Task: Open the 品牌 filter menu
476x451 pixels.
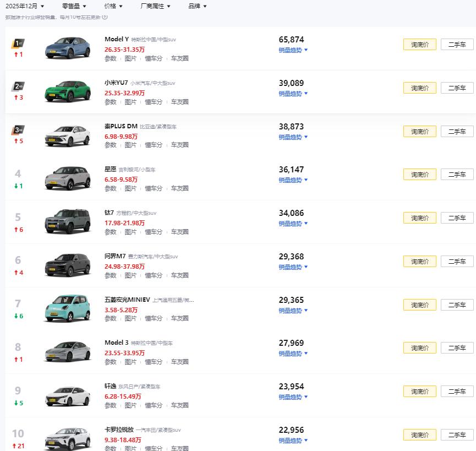Action: [x=197, y=6]
